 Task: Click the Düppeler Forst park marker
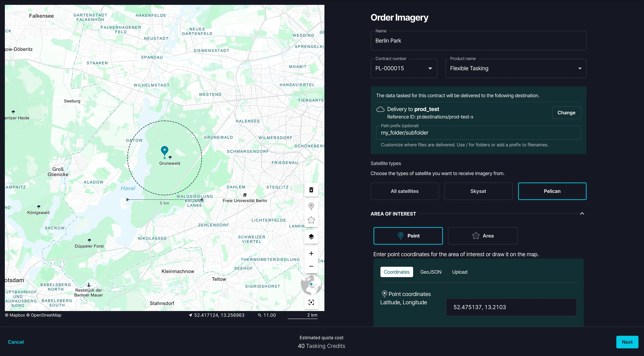point(89,240)
